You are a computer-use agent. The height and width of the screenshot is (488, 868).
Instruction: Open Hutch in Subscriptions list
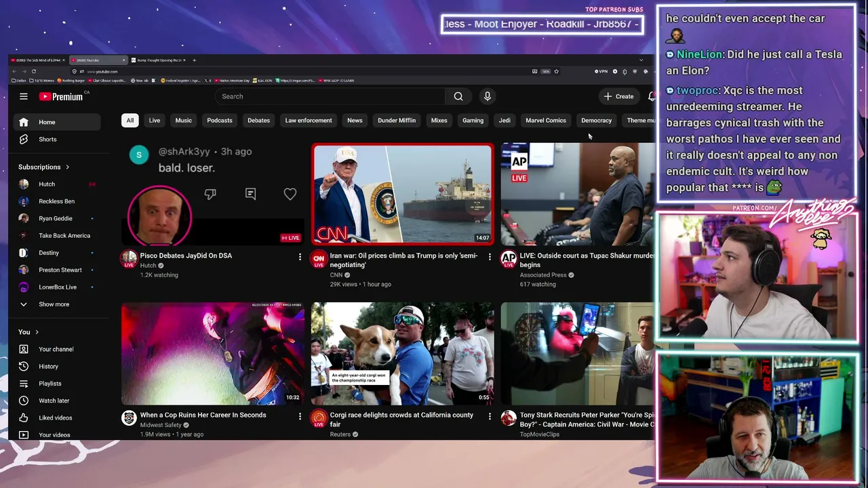point(57,184)
